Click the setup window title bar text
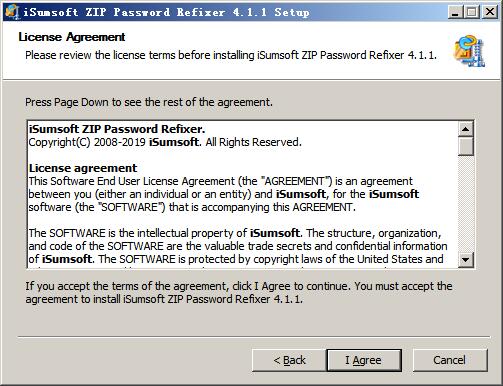Viewport: 503px width, 386px height. 166,12
